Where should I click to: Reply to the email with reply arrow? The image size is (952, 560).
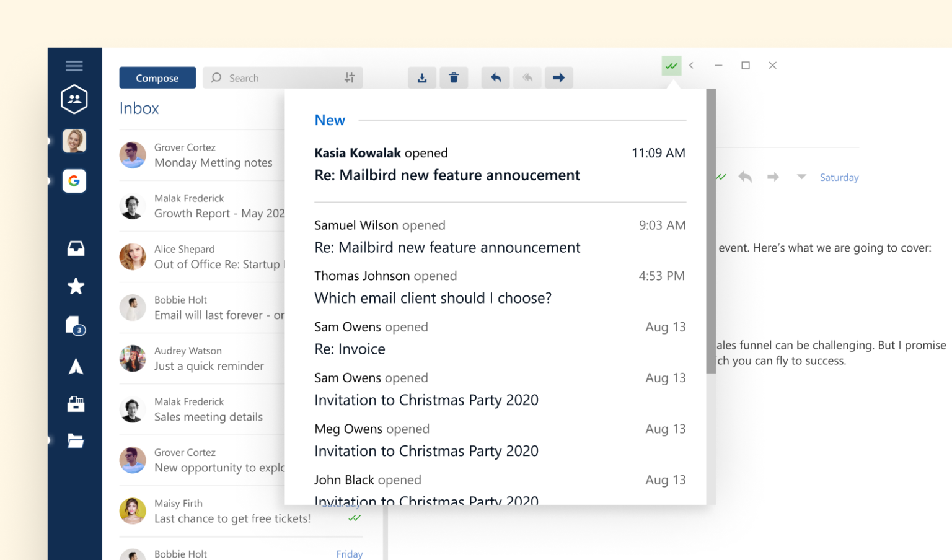point(495,77)
